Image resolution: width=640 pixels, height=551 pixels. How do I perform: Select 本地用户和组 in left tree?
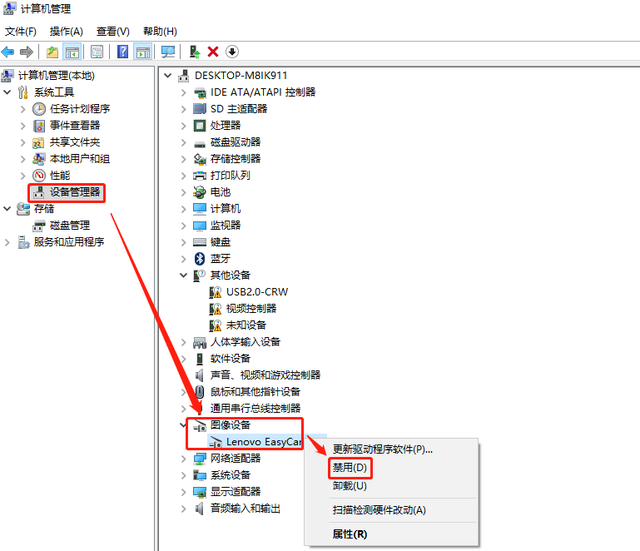(x=80, y=159)
